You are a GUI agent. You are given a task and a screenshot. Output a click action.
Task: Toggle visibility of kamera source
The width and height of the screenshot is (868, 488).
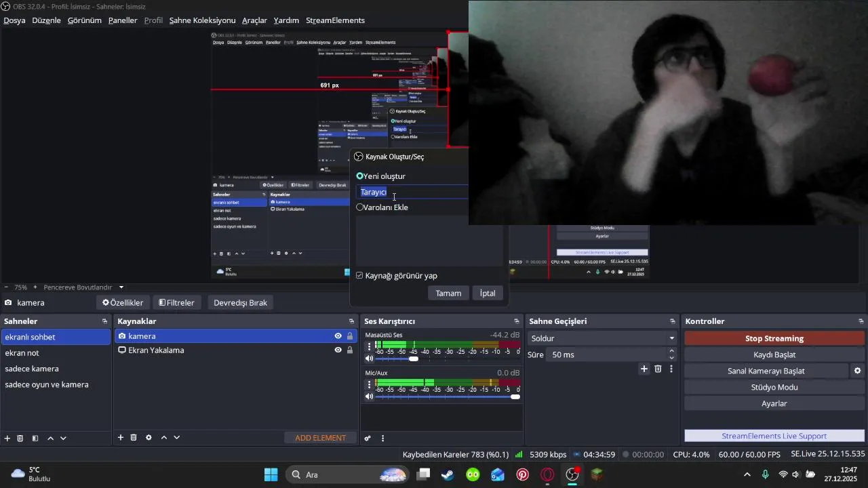click(x=338, y=336)
